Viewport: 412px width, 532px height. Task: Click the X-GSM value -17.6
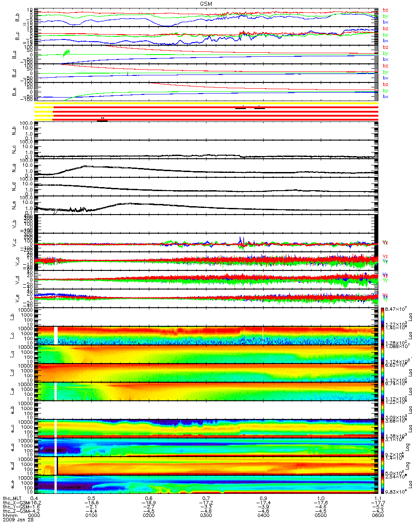pos(321,503)
